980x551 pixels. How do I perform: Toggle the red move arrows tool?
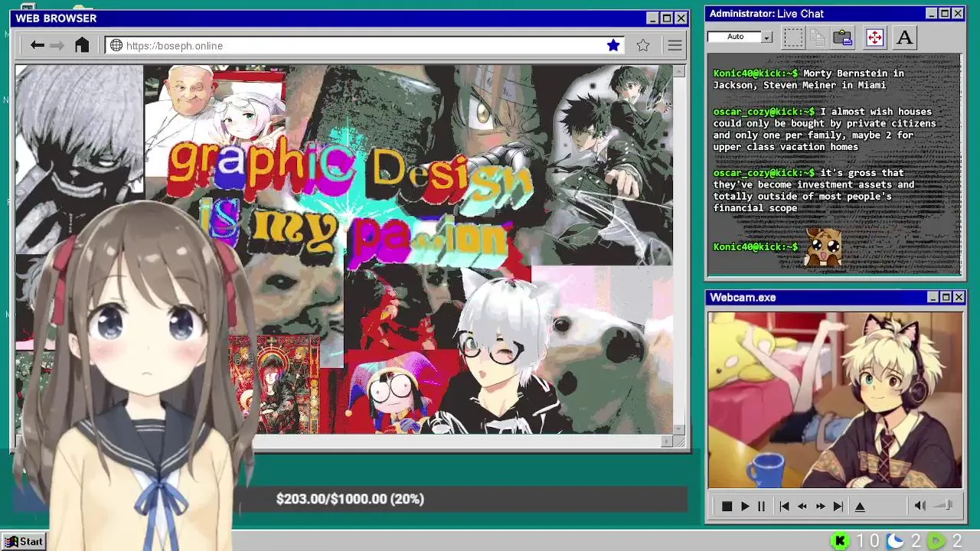(x=875, y=37)
